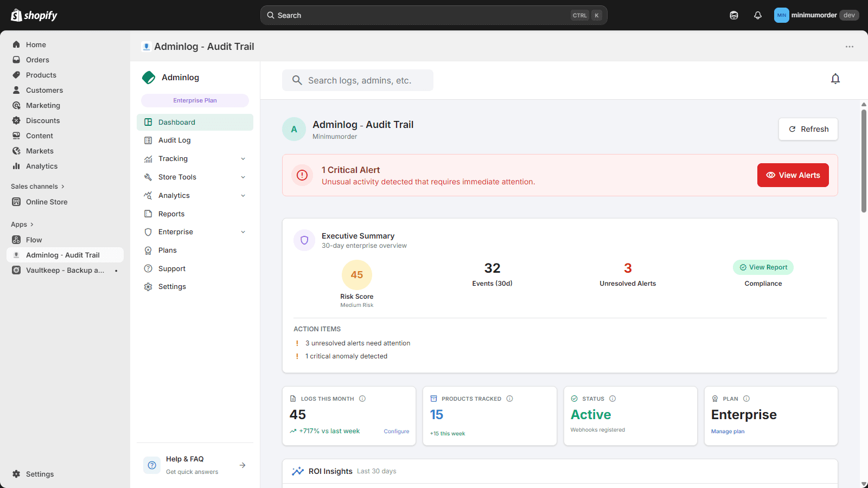This screenshot has height=488, width=868.
Task: Open the Sidekick assistant icon in top bar
Action: click(734, 15)
